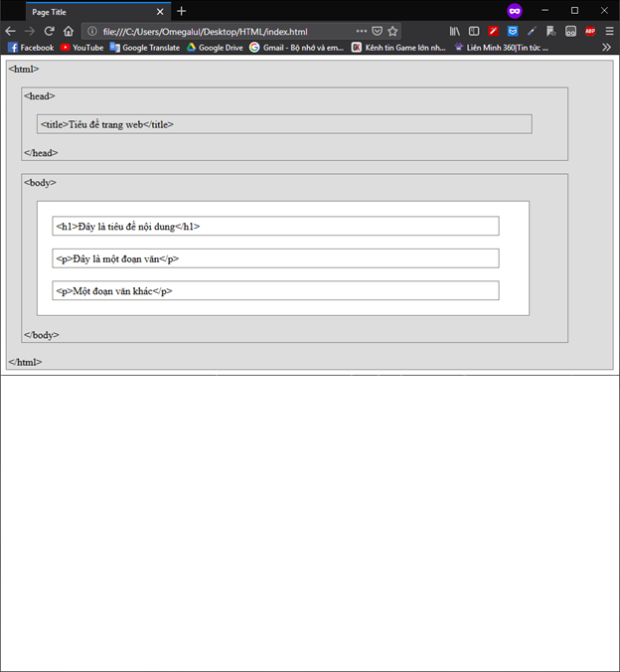Click the back navigation arrow
This screenshot has height=672, width=620.
click(x=10, y=31)
